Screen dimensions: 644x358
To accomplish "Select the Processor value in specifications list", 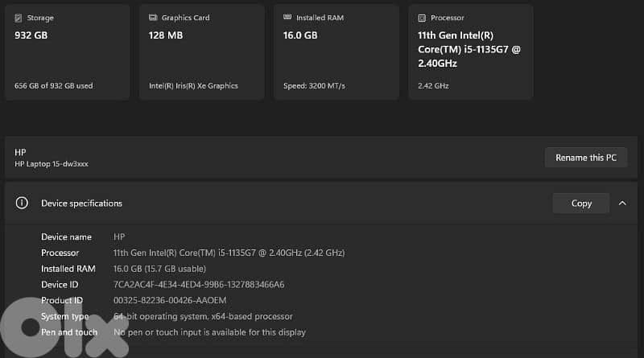I will tap(229, 253).
